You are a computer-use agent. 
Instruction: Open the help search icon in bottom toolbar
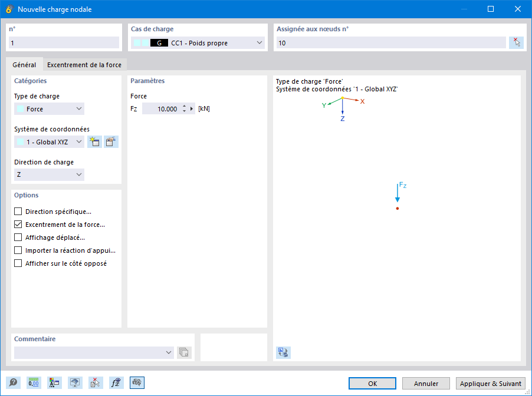tap(13, 383)
